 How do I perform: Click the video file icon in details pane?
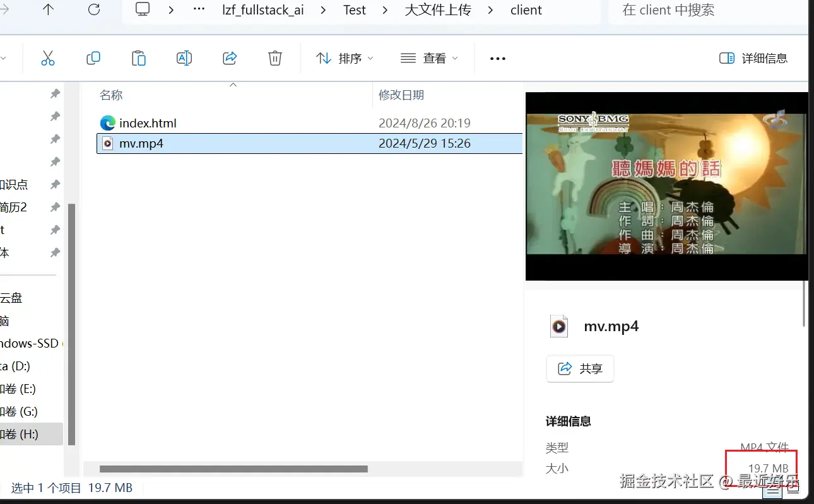(x=559, y=326)
